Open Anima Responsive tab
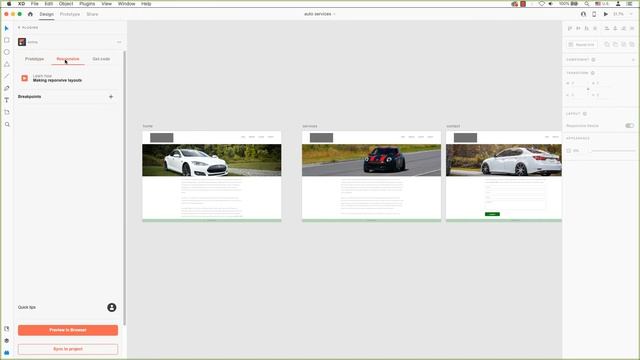 [68, 59]
